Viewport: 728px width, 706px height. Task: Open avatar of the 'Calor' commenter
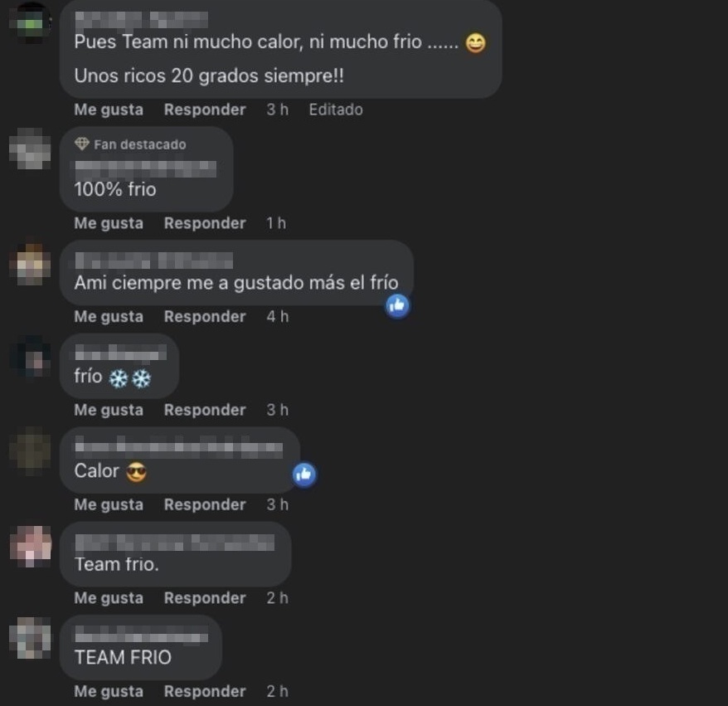31,451
